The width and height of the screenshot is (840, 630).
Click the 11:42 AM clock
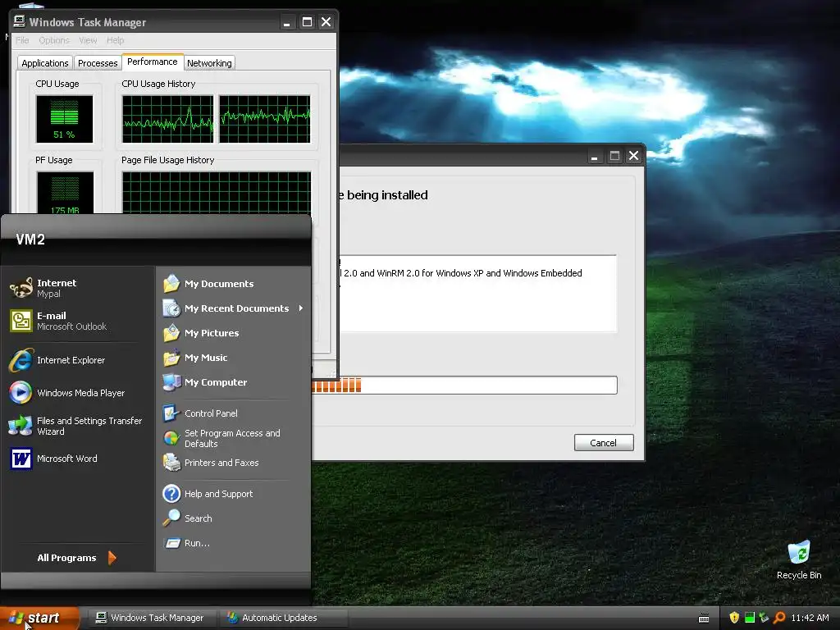pyautogui.click(x=810, y=618)
